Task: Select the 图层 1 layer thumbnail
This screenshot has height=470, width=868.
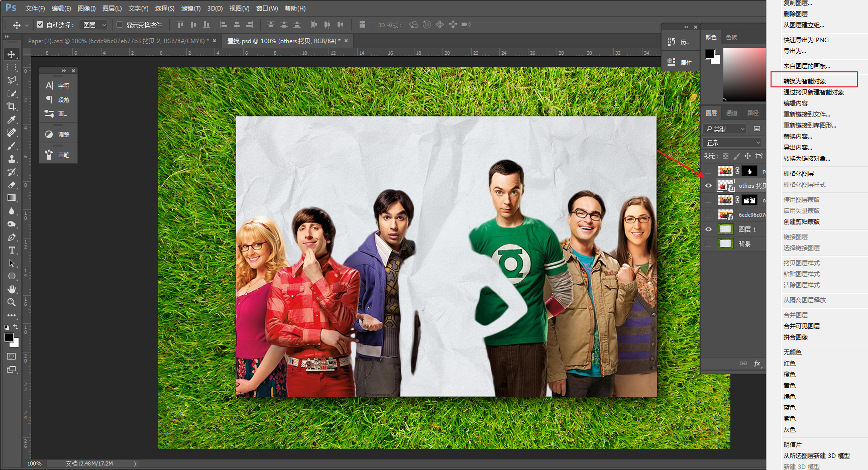Action: (725, 229)
